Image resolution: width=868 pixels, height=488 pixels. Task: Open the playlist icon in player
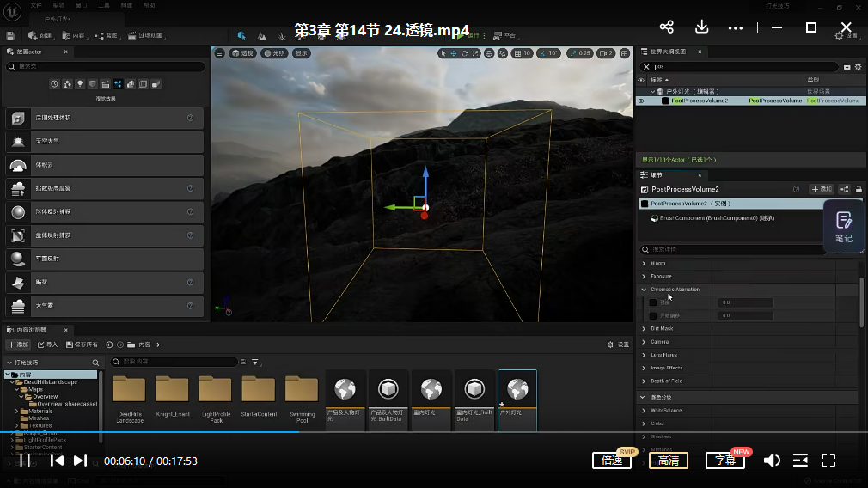[800, 461]
